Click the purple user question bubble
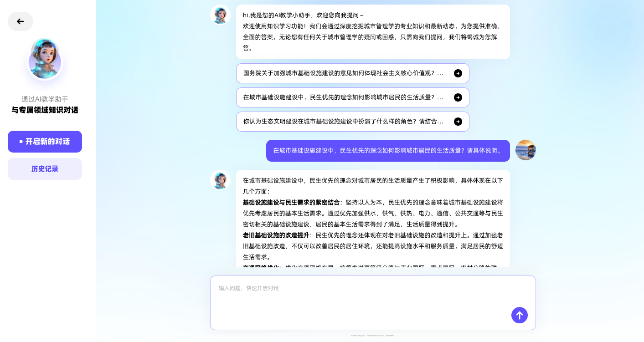 pyautogui.click(x=387, y=151)
